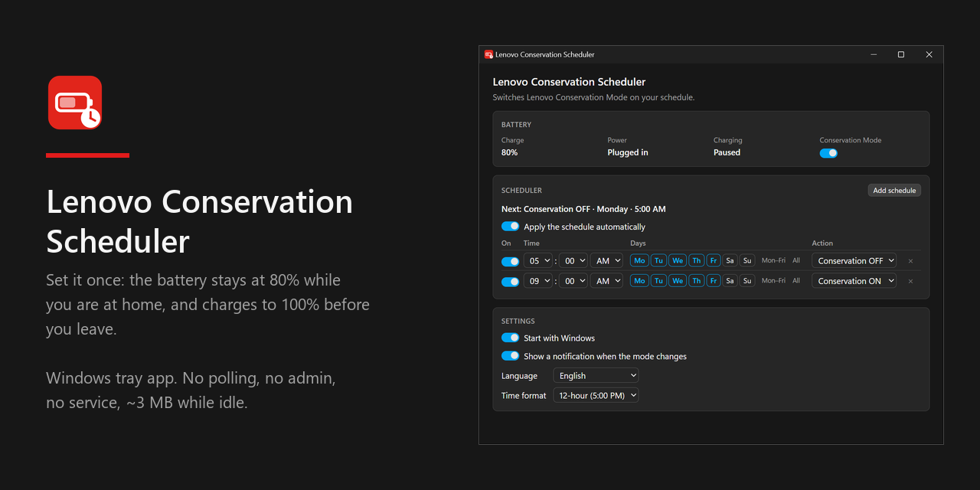Enable Sa in the Conservation ON row
The height and width of the screenshot is (490, 980).
pos(730,281)
